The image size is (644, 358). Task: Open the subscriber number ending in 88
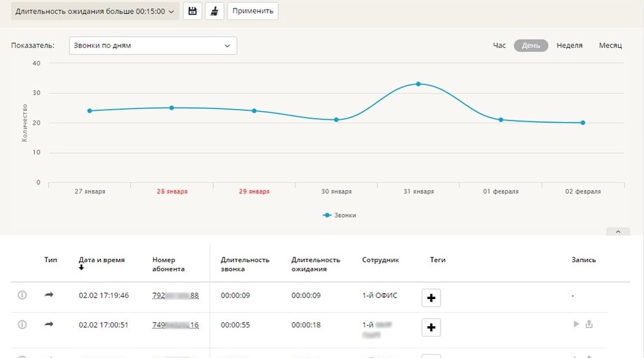[176, 296]
